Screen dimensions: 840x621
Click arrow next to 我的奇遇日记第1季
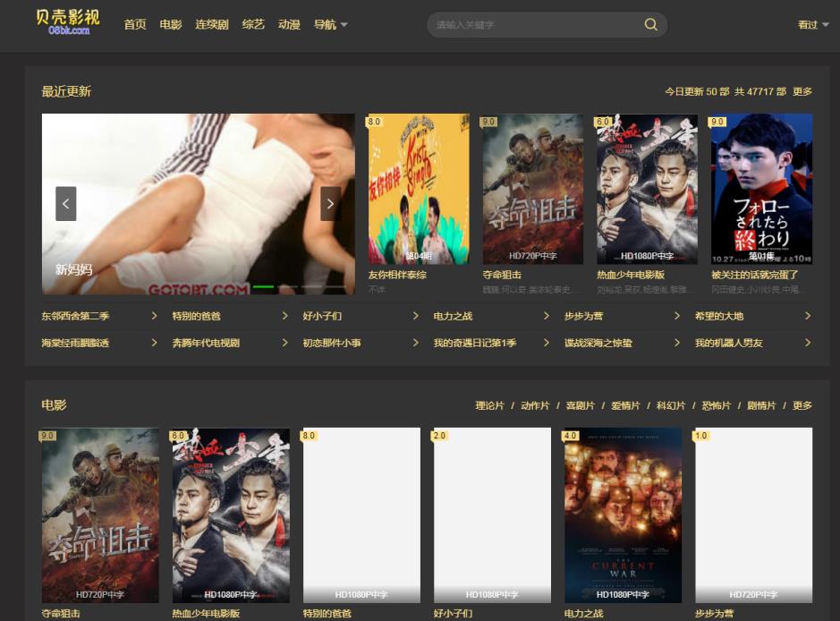(x=547, y=343)
